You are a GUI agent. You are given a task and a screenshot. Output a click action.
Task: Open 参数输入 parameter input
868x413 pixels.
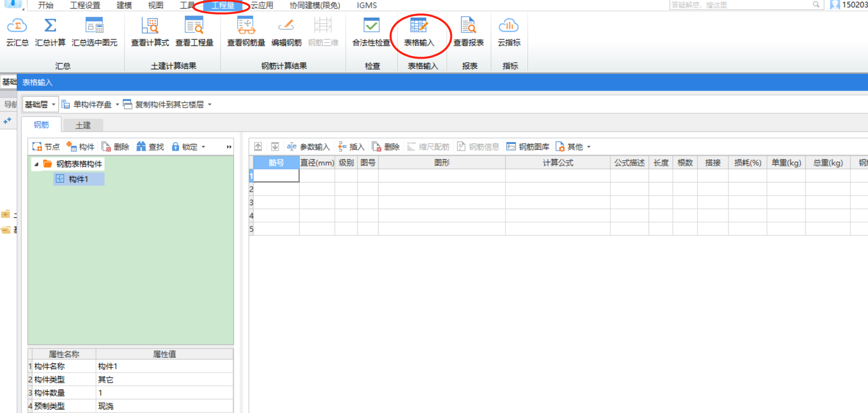308,147
